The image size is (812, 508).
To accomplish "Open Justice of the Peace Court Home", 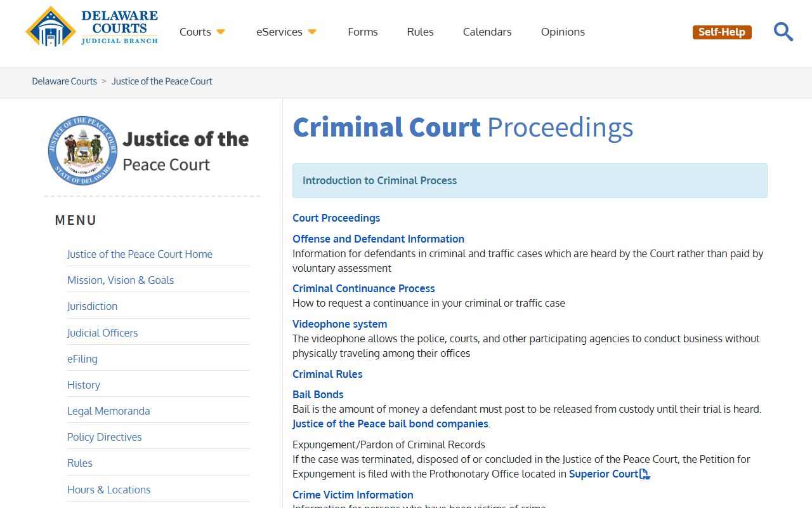I will tap(140, 254).
